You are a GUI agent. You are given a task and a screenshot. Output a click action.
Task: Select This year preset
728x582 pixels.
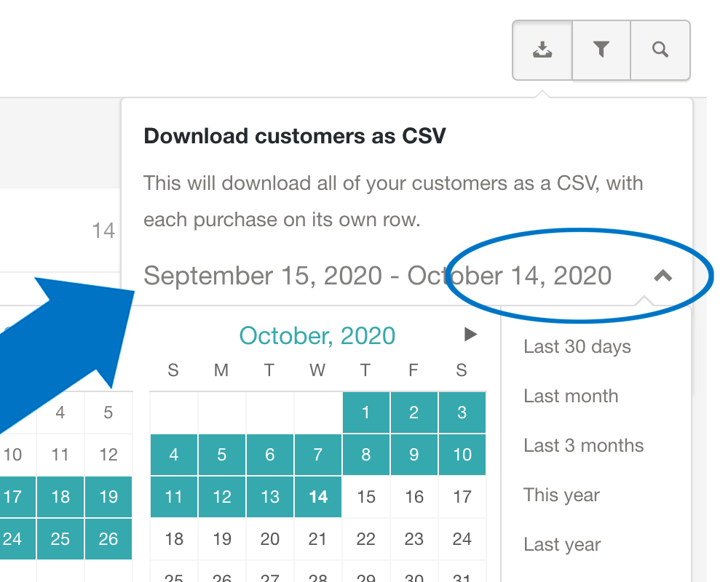tap(561, 495)
